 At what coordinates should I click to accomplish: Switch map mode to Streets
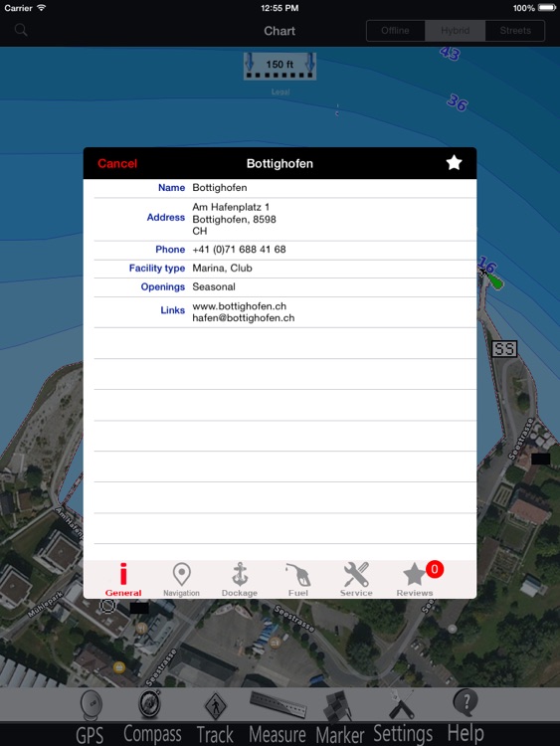[x=515, y=31]
